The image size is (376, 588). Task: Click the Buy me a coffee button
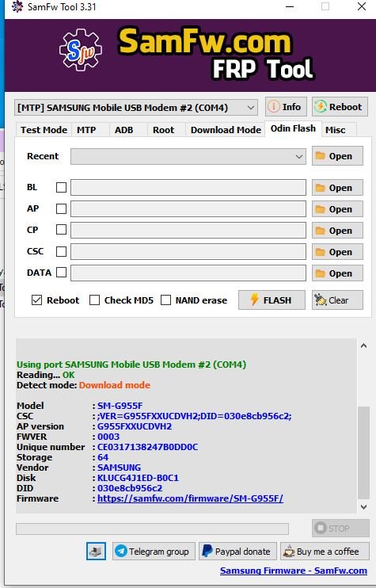point(325,552)
